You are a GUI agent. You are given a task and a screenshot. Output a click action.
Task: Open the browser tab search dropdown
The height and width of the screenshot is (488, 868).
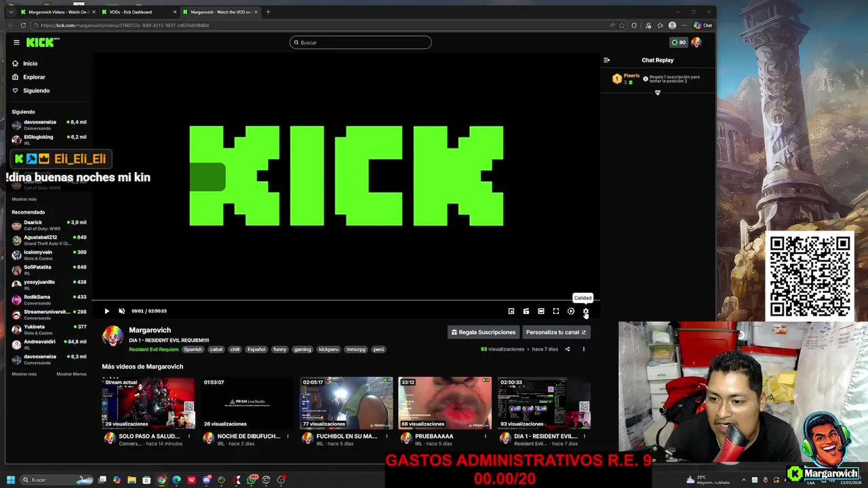pos(10,12)
